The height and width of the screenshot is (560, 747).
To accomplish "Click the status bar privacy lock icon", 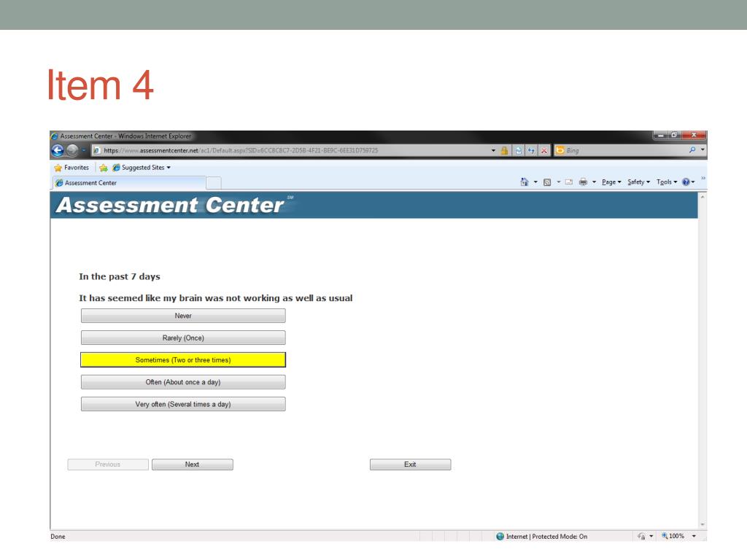I will (x=641, y=536).
